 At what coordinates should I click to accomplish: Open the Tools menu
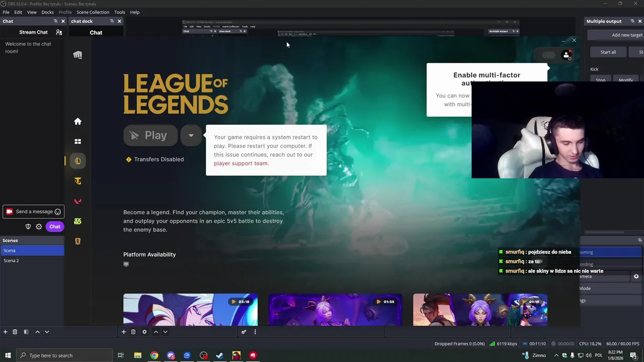[x=120, y=12]
